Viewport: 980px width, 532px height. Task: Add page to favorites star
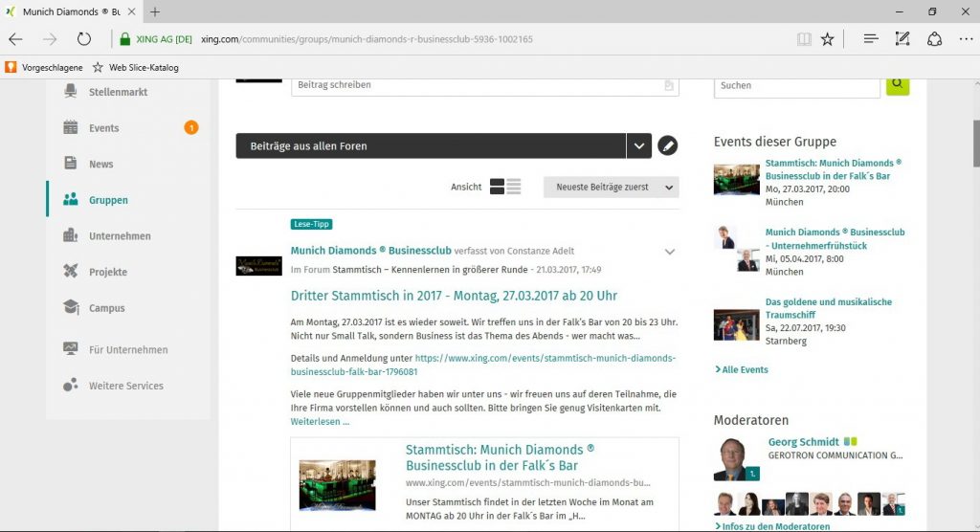tap(828, 39)
